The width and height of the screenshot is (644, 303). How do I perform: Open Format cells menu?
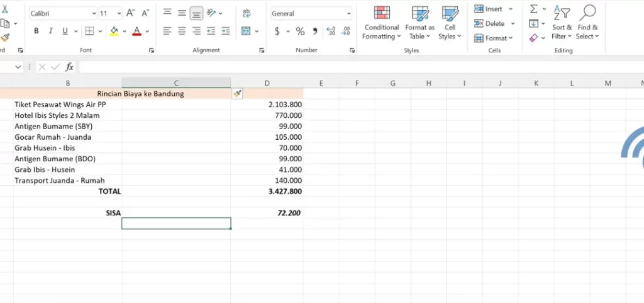(x=494, y=38)
